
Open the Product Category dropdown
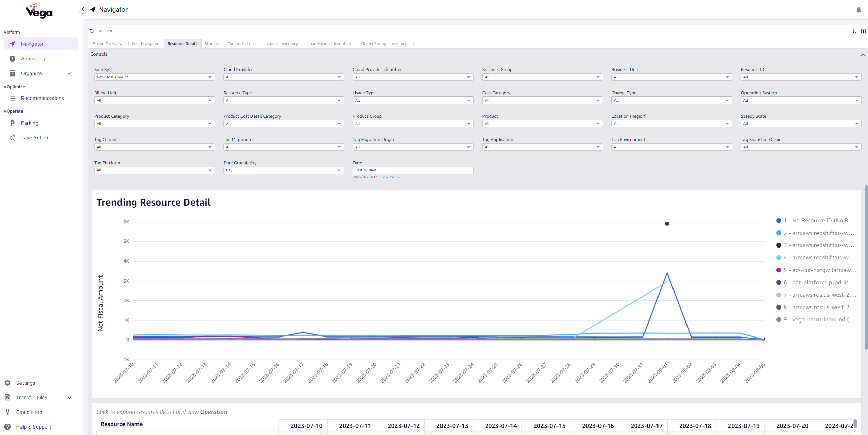pyautogui.click(x=154, y=124)
